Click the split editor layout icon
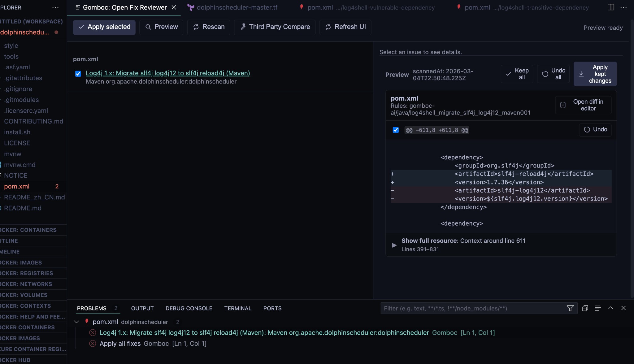Viewport: 634px width, 364px height. click(611, 7)
